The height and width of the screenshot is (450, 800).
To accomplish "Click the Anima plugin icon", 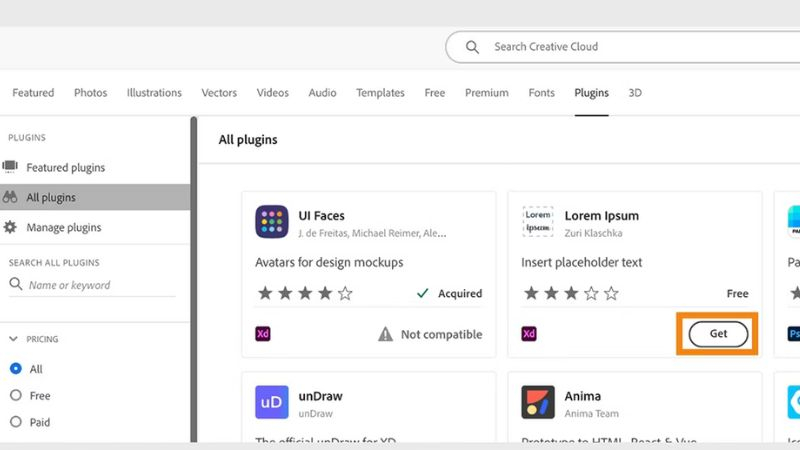I will pyautogui.click(x=538, y=402).
